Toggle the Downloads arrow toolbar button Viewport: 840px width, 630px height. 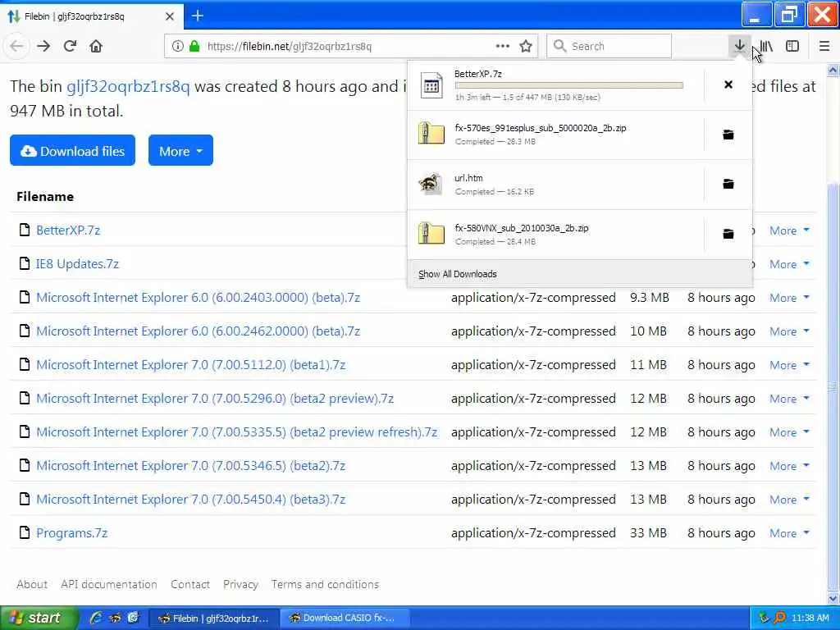(740, 46)
